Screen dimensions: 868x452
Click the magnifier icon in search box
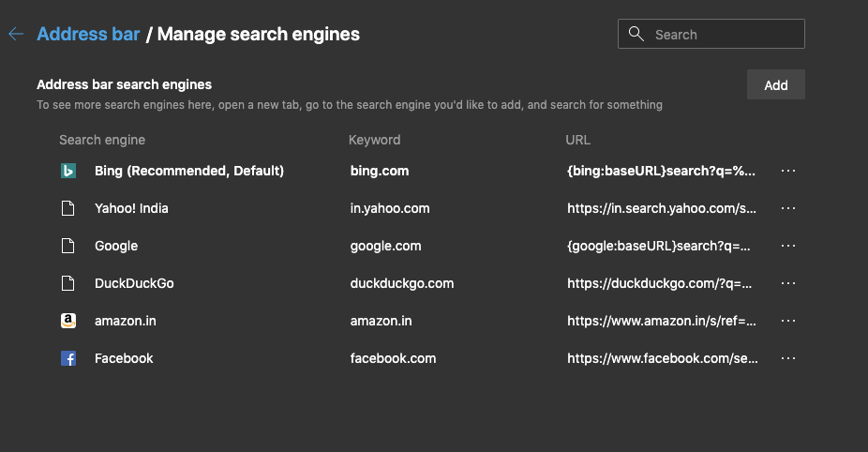pyautogui.click(x=636, y=35)
